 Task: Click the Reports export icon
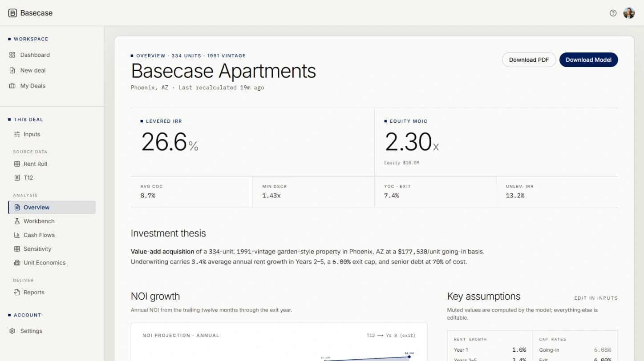(x=17, y=293)
